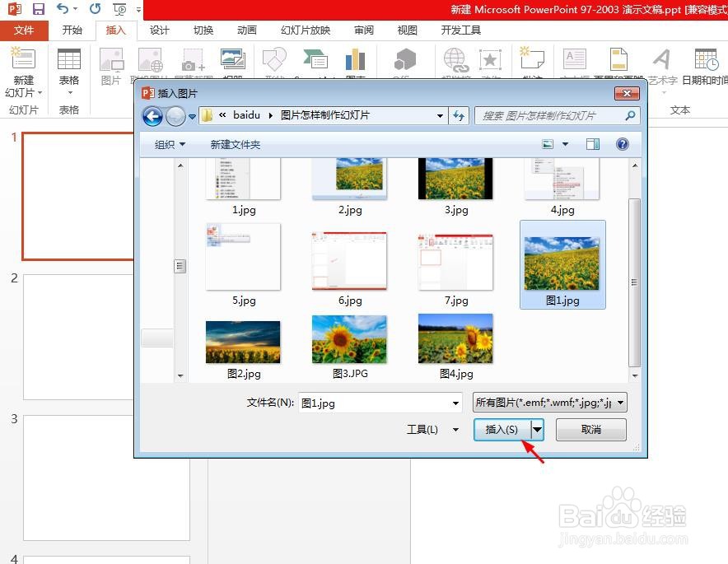Switch to the 切换 tab

click(203, 30)
